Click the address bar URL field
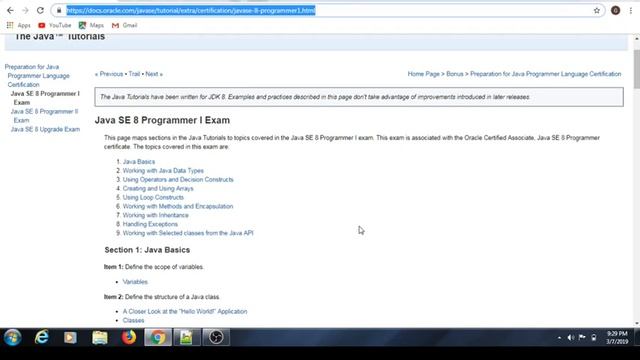The width and height of the screenshot is (640, 360). (x=327, y=11)
